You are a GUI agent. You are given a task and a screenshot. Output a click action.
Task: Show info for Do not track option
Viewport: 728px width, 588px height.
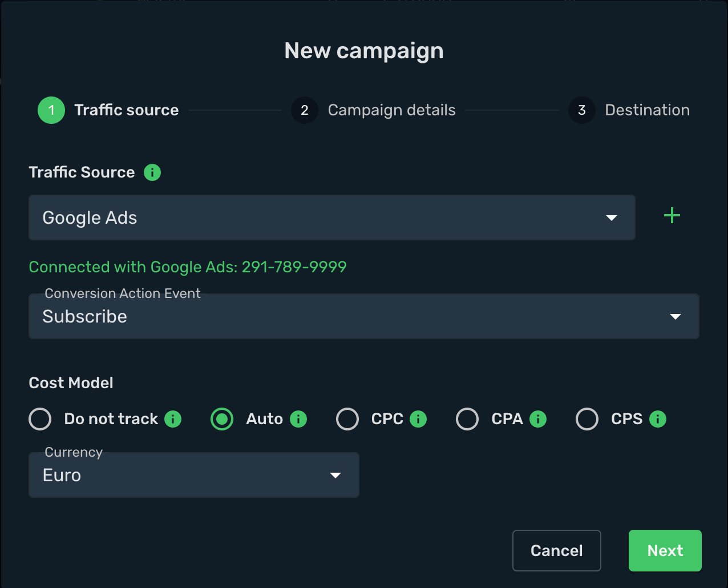(x=173, y=419)
